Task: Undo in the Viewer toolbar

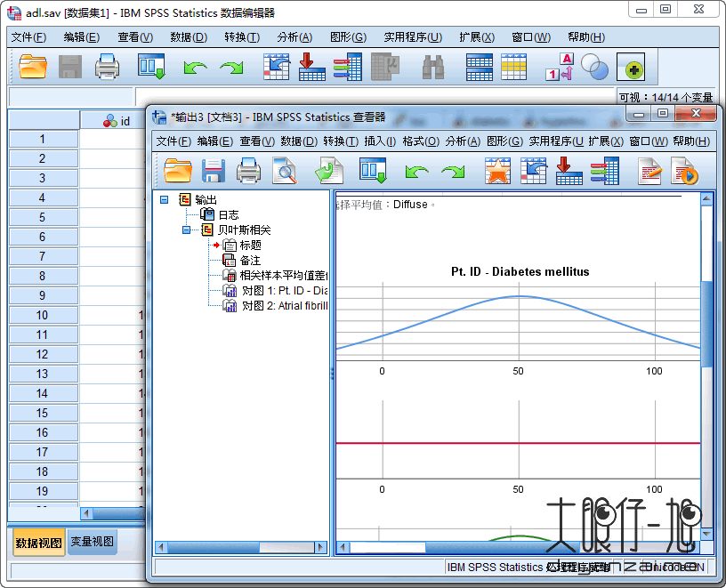Action: coord(416,172)
